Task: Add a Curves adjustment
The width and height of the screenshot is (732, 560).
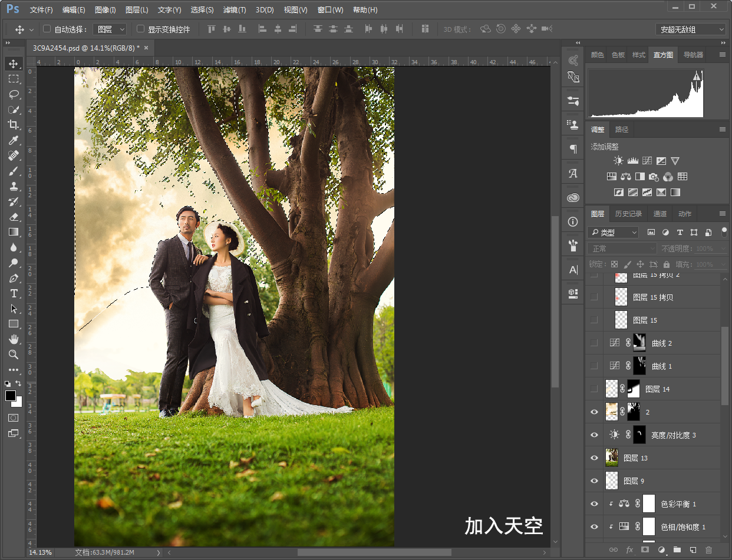Action: click(647, 160)
